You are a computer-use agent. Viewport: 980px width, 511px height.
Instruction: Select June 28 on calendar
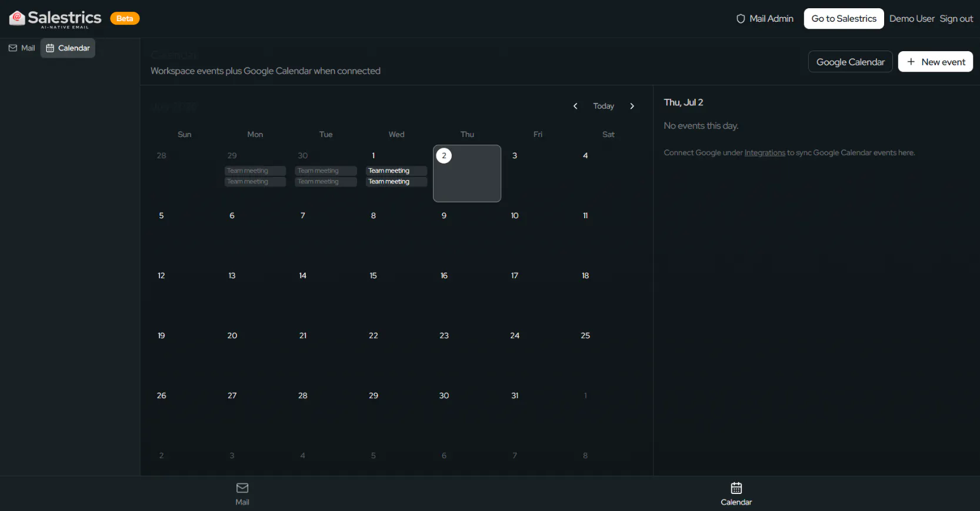(185, 173)
